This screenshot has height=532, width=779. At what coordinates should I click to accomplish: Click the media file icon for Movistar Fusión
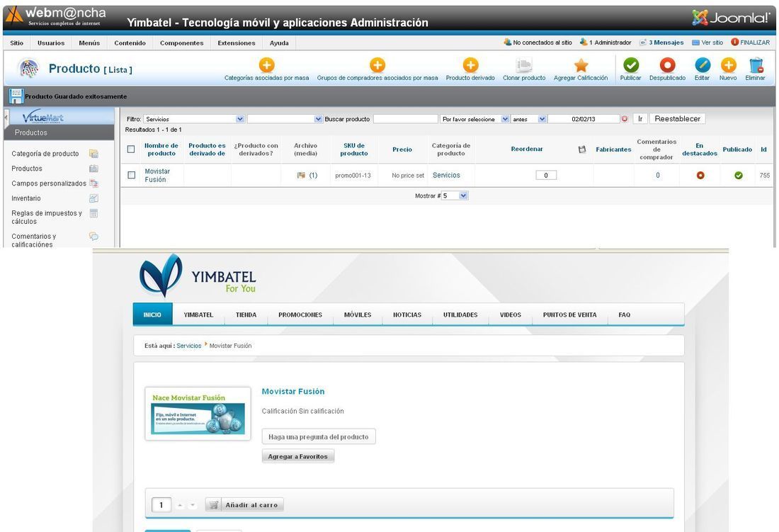[x=300, y=176]
